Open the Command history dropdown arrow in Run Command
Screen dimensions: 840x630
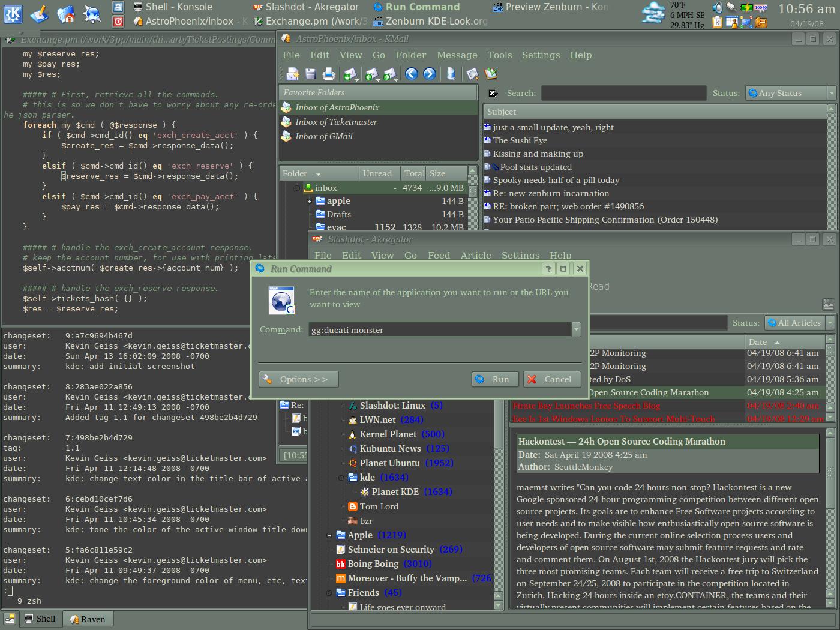(576, 329)
